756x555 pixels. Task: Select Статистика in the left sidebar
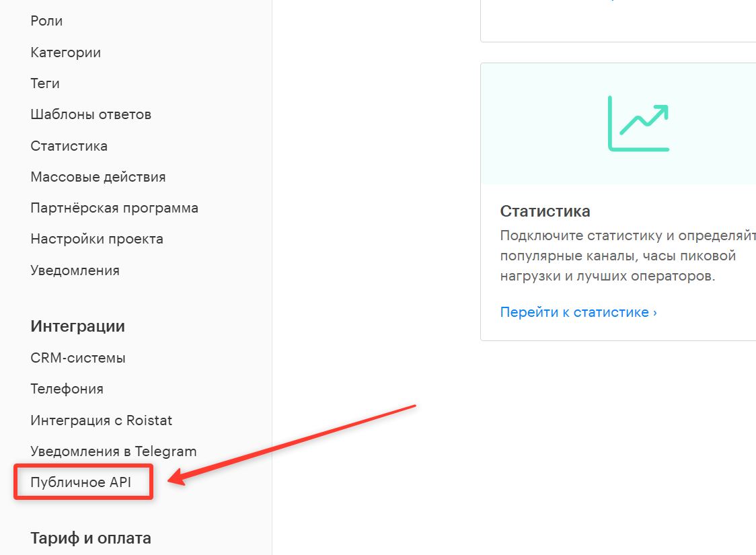tap(69, 146)
